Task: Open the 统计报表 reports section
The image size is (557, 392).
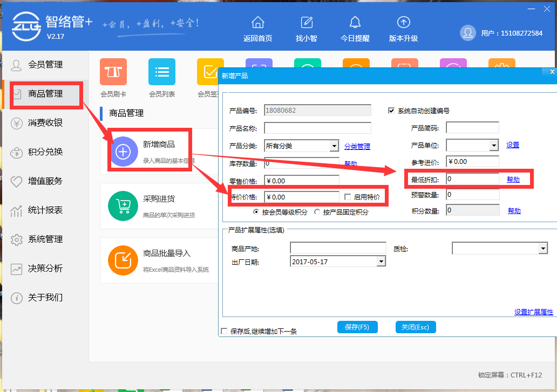Action: coord(46,210)
